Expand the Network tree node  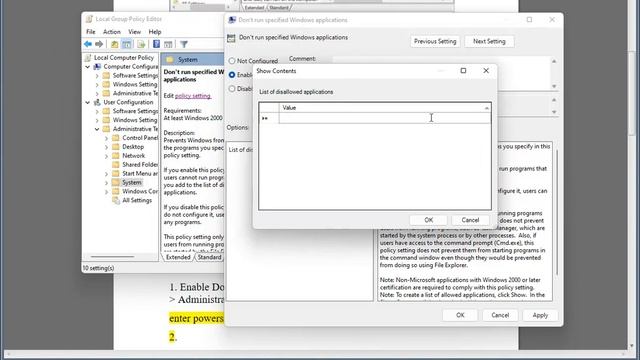107,156
